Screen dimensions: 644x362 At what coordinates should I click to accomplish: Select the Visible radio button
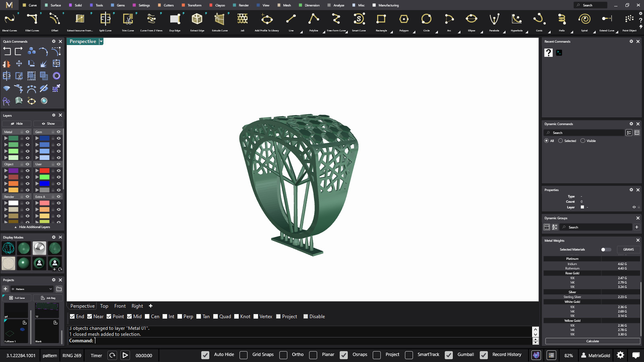(583, 141)
